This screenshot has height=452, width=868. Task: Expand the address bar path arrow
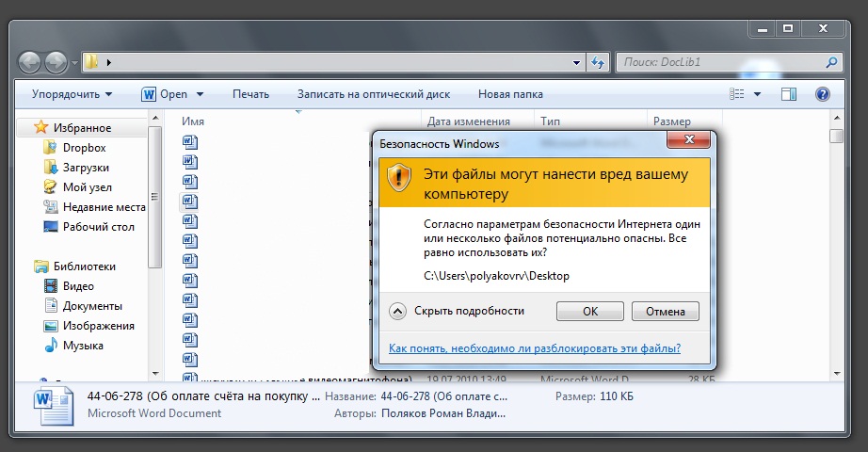coord(109,62)
